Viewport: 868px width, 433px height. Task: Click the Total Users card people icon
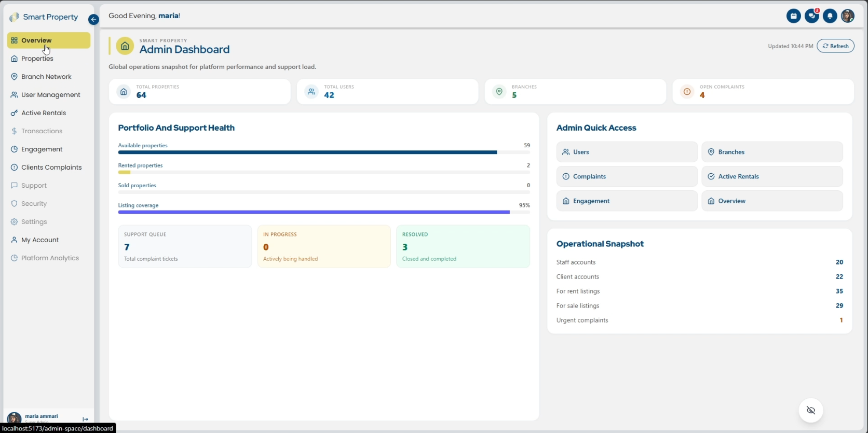tap(311, 92)
